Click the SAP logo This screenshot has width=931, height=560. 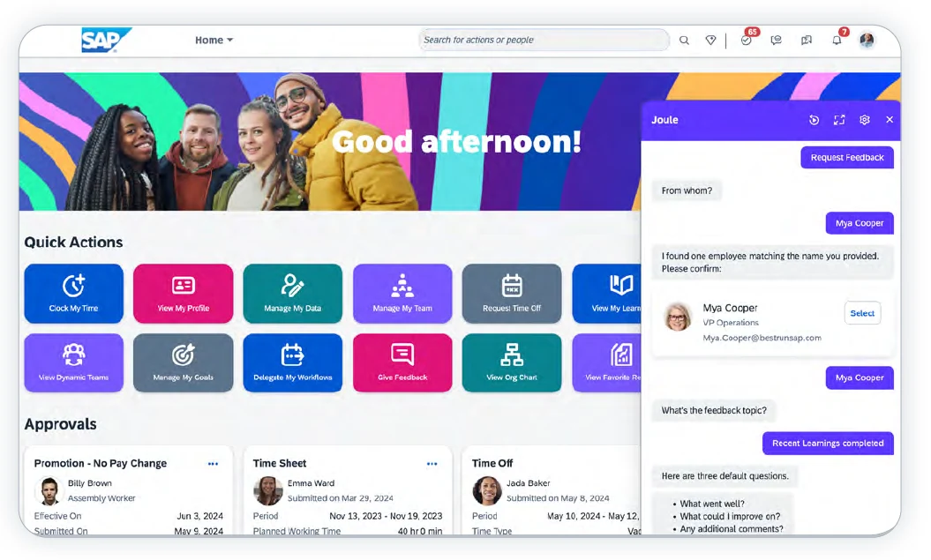click(106, 41)
